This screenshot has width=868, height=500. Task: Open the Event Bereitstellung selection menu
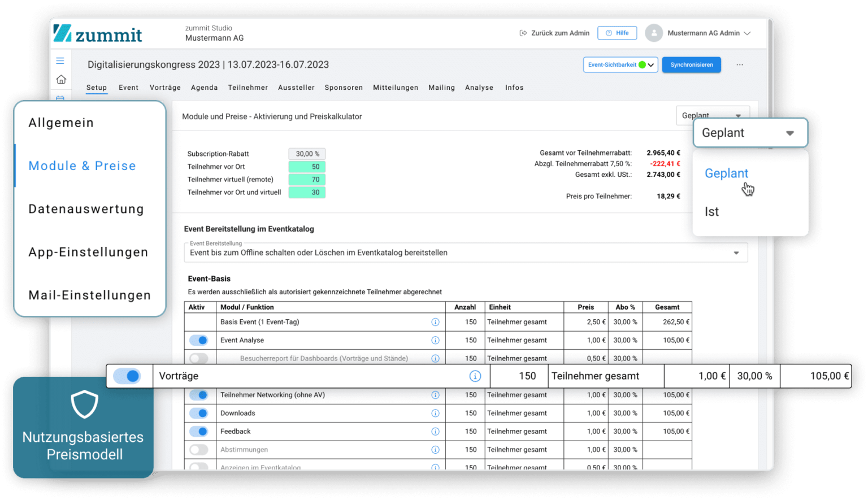736,253
